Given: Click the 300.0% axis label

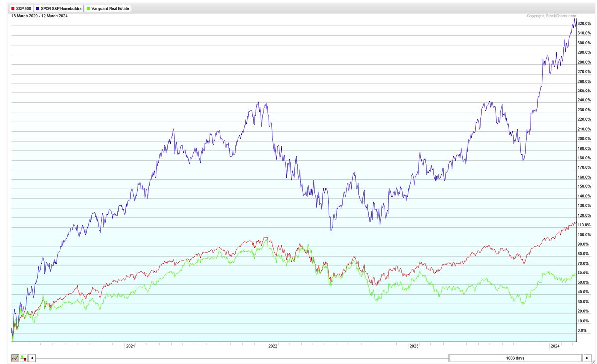Looking at the screenshot, I should pyautogui.click(x=584, y=43).
